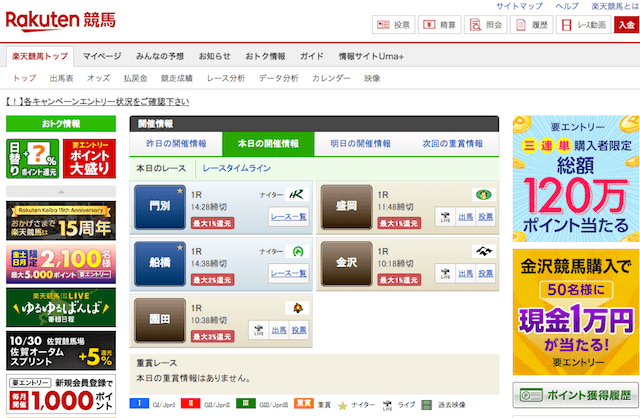Open the サイトマップ link

(519, 6)
